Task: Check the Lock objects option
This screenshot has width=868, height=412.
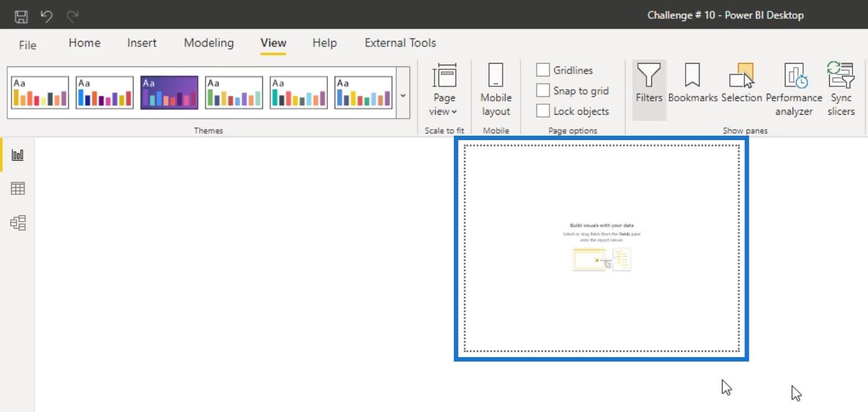Action: tap(543, 111)
